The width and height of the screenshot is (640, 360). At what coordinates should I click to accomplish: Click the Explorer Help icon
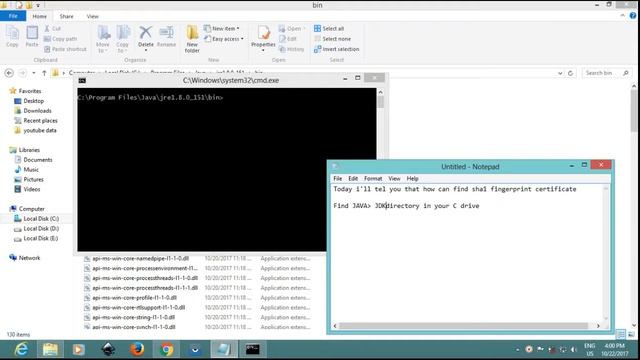coord(633,16)
